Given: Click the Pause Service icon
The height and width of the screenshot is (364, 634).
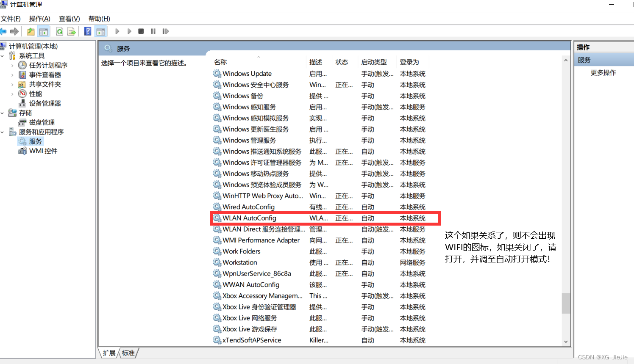Looking at the screenshot, I should (x=153, y=31).
